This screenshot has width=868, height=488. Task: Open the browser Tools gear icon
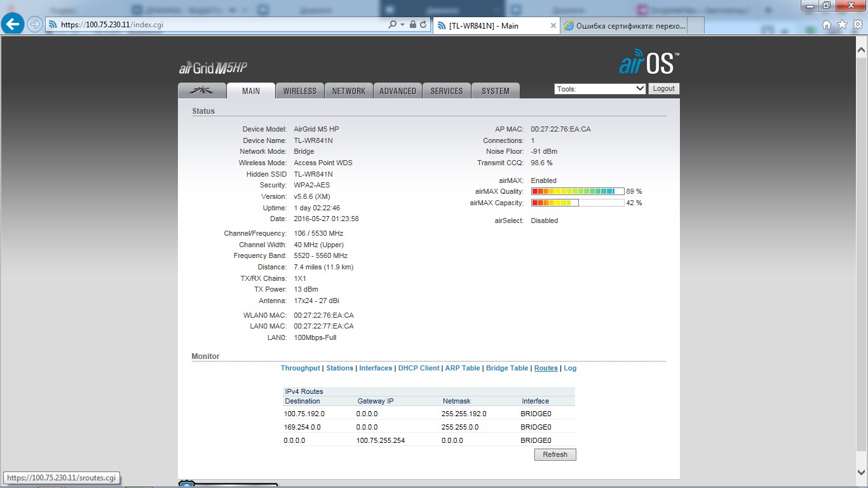857,24
